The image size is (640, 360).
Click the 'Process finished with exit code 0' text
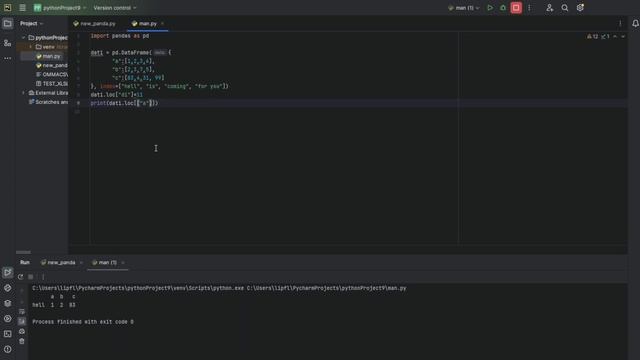83,322
